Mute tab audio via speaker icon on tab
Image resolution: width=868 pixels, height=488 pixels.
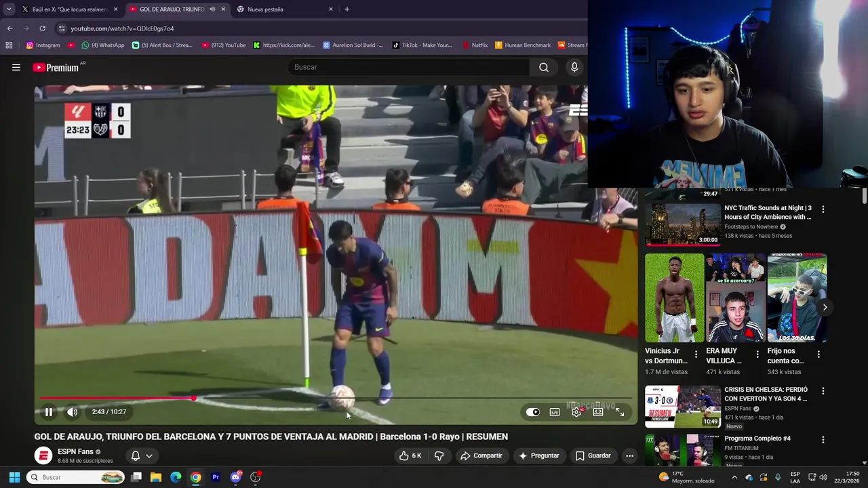[x=212, y=9]
